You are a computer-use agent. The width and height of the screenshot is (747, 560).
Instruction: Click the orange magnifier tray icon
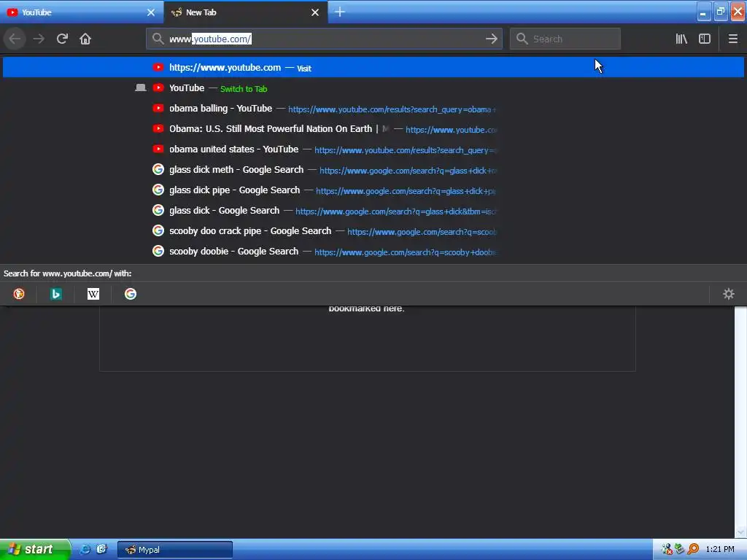click(x=693, y=550)
